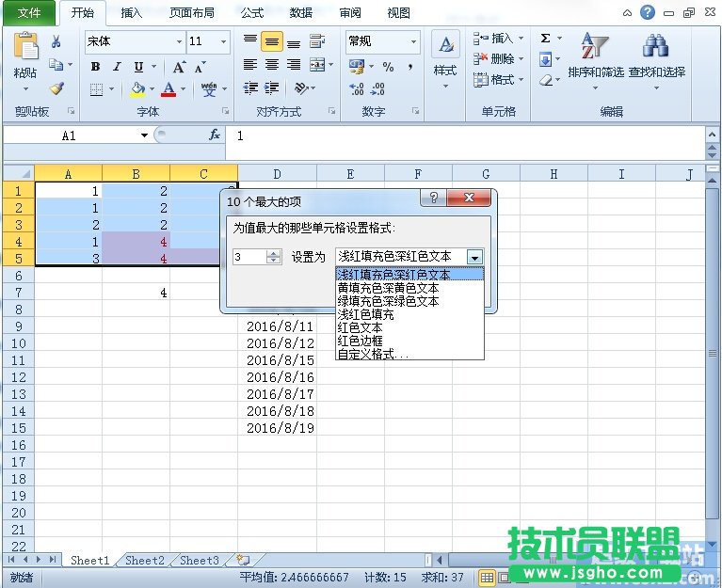
Task: Click the Cut scissors icon
Action: tap(56, 41)
